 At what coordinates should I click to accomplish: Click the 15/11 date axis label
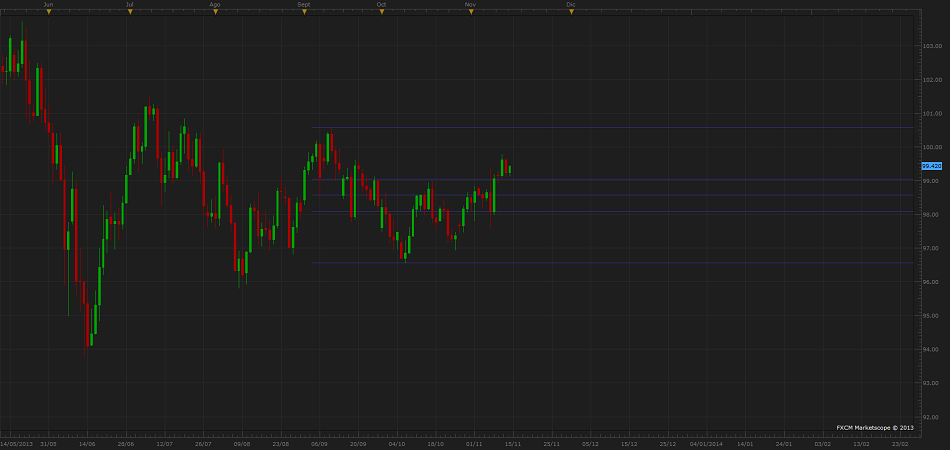pyautogui.click(x=512, y=442)
